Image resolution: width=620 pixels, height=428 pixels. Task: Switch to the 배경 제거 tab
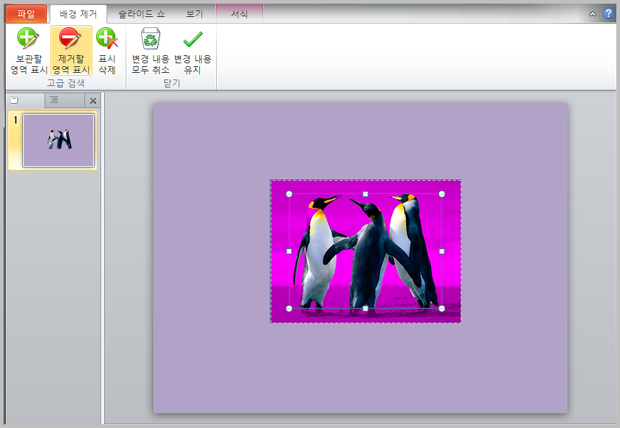point(78,14)
